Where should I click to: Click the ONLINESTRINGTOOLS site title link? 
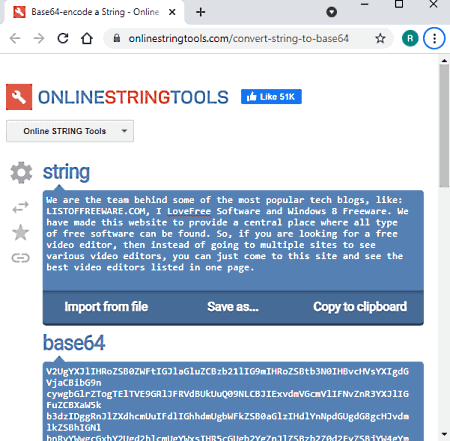pyautogui.click(x=133, y=97)
